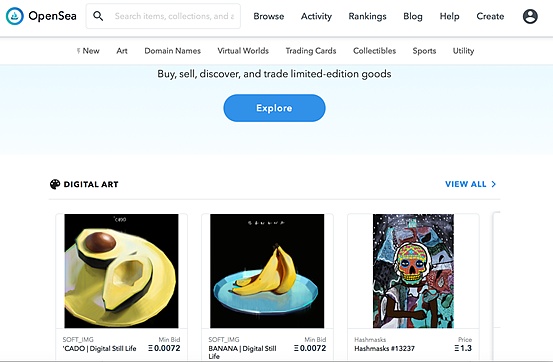
Task: Visit the Blog link
Action: [413, 16]
